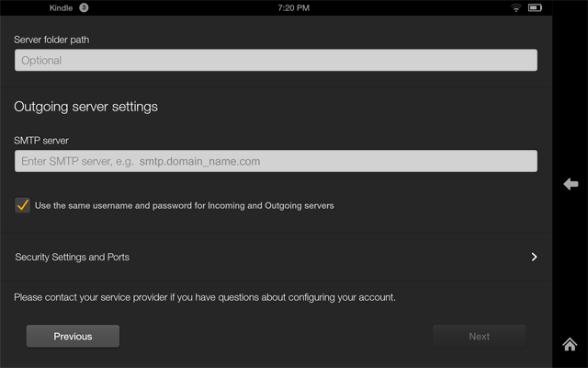Image resolution: width=588 pixels, height=368 pixels.
Task: Tap the SMTP server field label
Action: click(x=42, y=140)
